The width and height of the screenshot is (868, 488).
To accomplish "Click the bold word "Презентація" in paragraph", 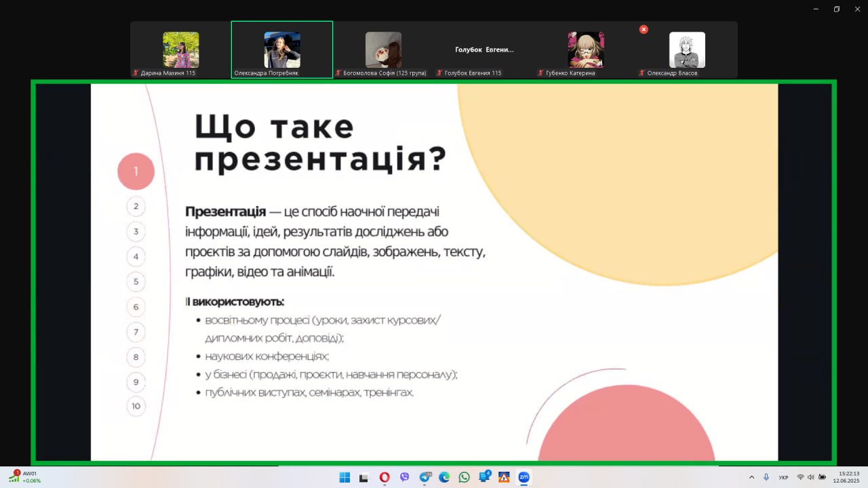I will (x=225, y=212).
